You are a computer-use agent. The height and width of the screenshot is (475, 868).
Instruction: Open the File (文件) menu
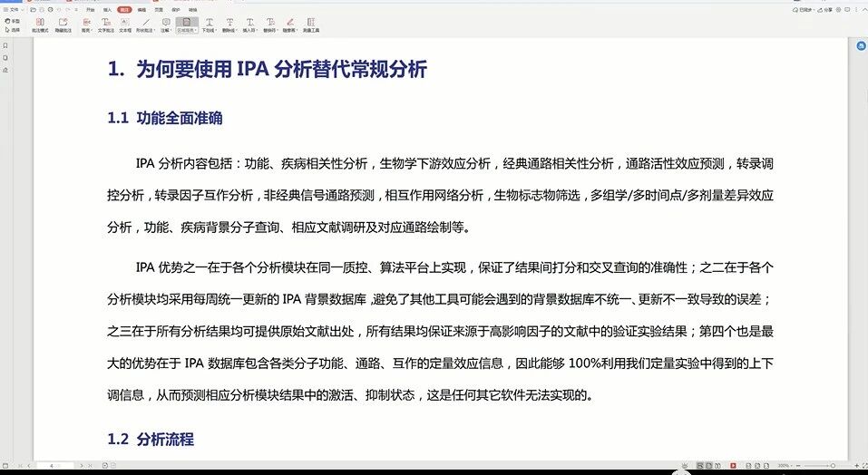click(12, 9)
